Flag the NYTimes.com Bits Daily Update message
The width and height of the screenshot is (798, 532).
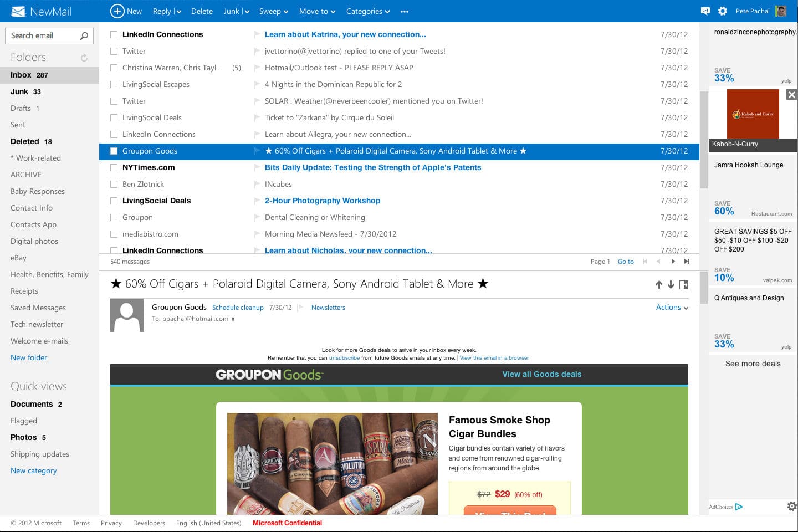257,167
